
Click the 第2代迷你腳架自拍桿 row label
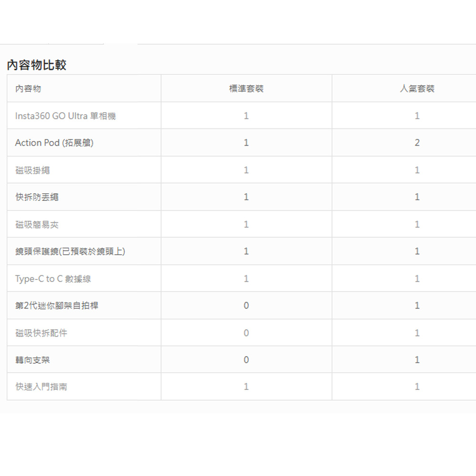[57, 306]
